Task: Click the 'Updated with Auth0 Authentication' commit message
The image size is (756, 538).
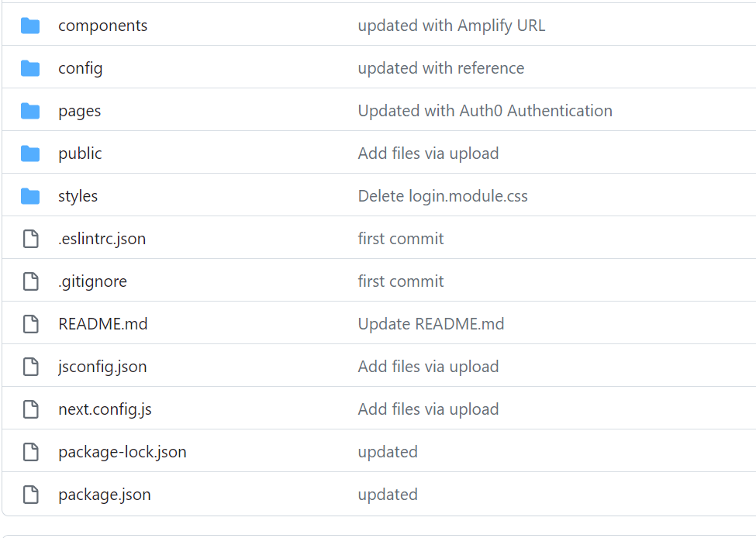Action: (485, 111)
